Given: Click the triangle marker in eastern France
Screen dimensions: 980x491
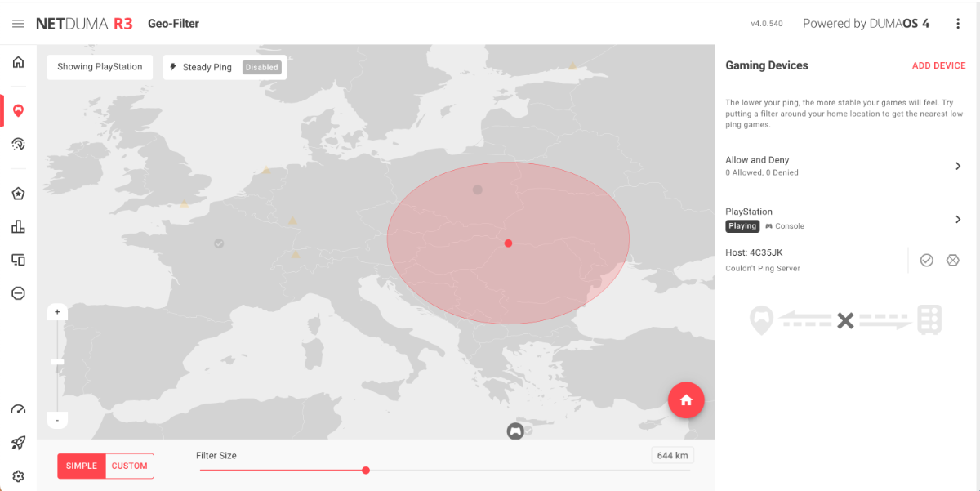Looking at the screenshot, I should click(x=292, y=221).
